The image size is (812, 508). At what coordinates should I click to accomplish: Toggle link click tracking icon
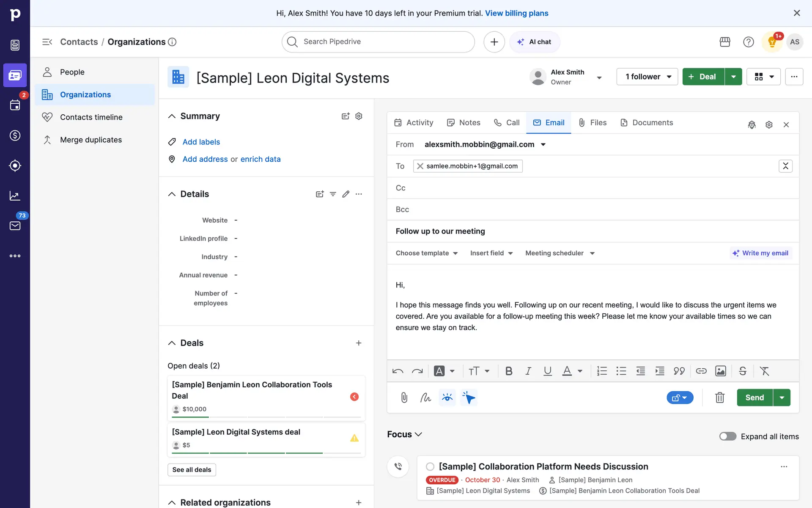[469, 398]
